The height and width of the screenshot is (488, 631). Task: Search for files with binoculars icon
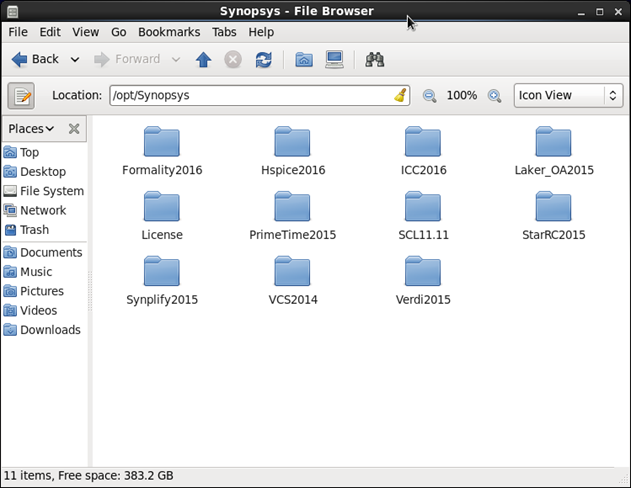(x=375, y=60)
